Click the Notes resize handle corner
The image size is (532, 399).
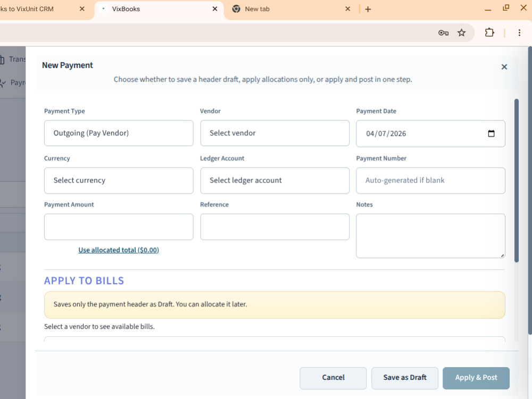pyautogui.click(x=502, y=255)
